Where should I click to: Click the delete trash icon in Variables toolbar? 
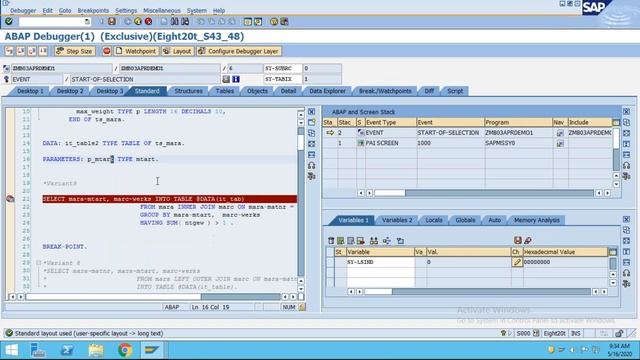pos(331,241)
